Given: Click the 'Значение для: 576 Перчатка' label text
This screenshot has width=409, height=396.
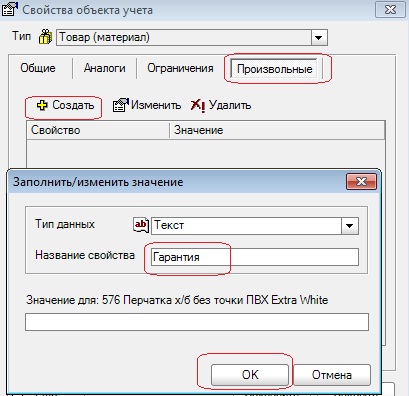Looking at the screenshot, I should coord(177,300).
